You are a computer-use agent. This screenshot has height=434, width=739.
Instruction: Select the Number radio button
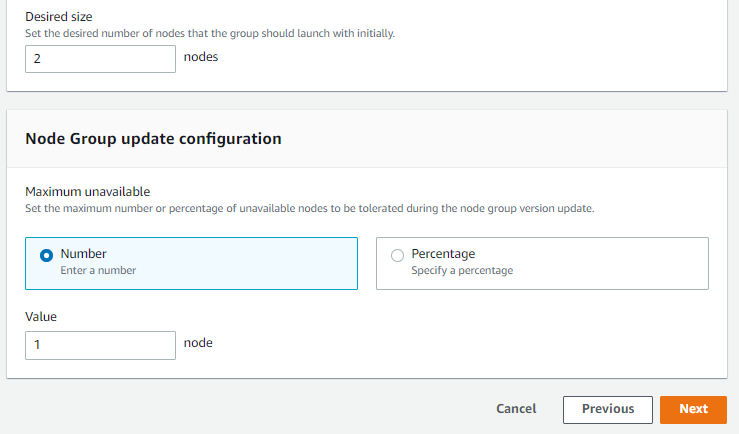point(46,255)
